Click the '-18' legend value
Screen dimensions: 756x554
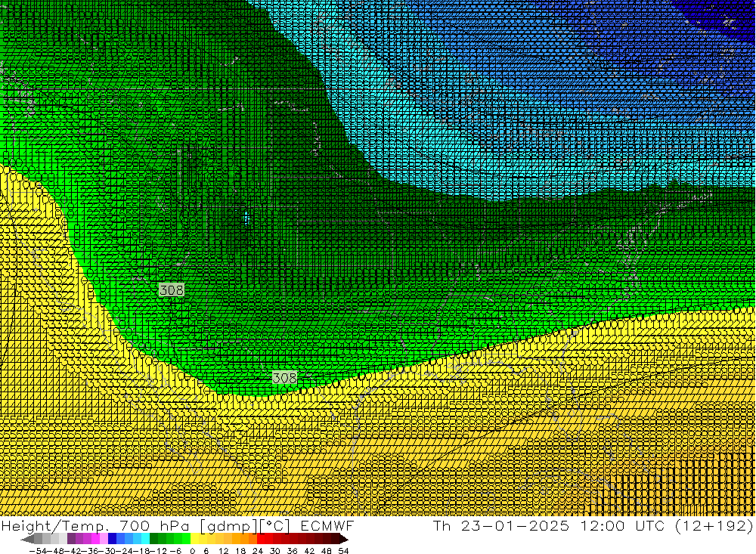[141, 550]
